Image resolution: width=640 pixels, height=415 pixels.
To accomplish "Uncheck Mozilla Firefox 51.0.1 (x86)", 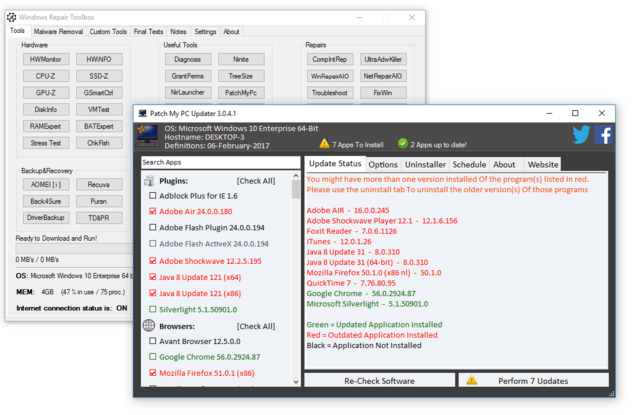I will [x=153, y=373].
